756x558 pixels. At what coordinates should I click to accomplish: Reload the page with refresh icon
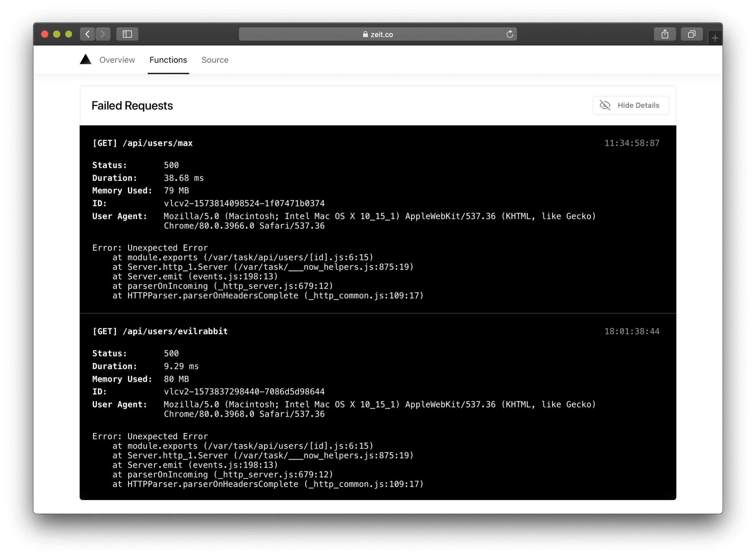tap(510, 34)
